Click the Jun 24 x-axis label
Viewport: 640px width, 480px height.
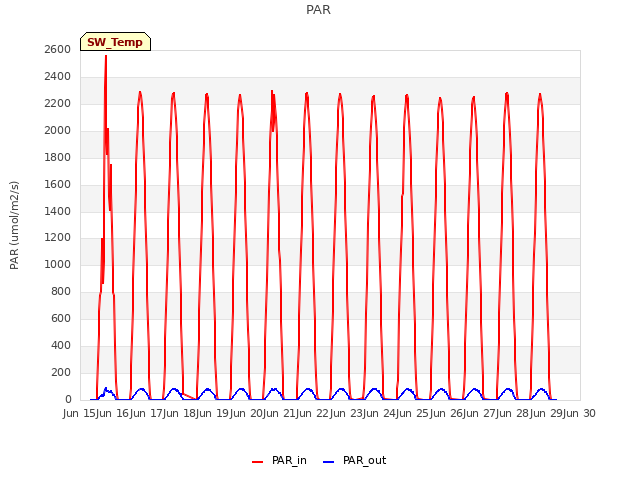(x=380, y=413)
